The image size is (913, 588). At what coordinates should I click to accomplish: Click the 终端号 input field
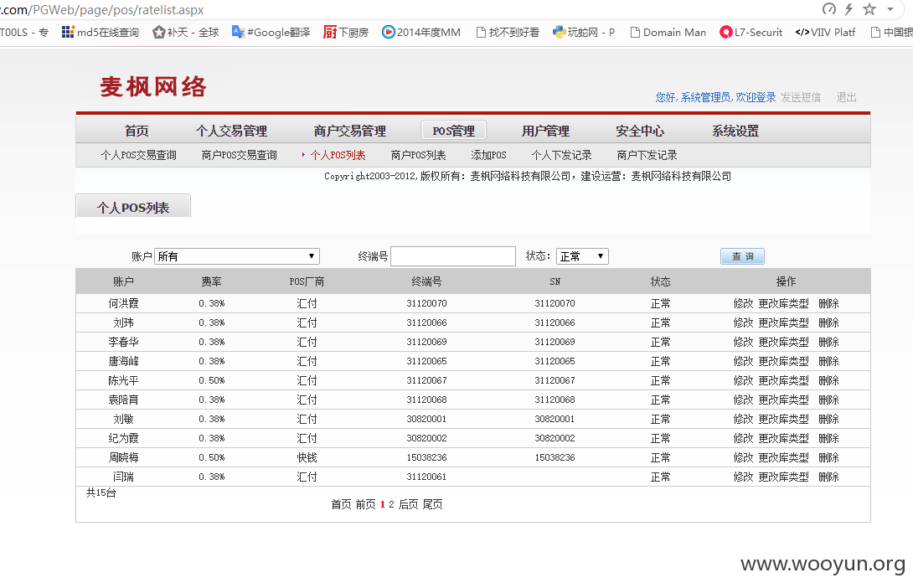click(x=453, y=256)
